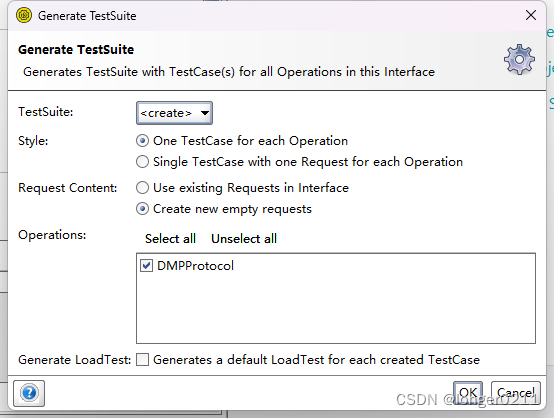554x418 pixels.
Task: Click Select all operations link
Action: (170, 239)
